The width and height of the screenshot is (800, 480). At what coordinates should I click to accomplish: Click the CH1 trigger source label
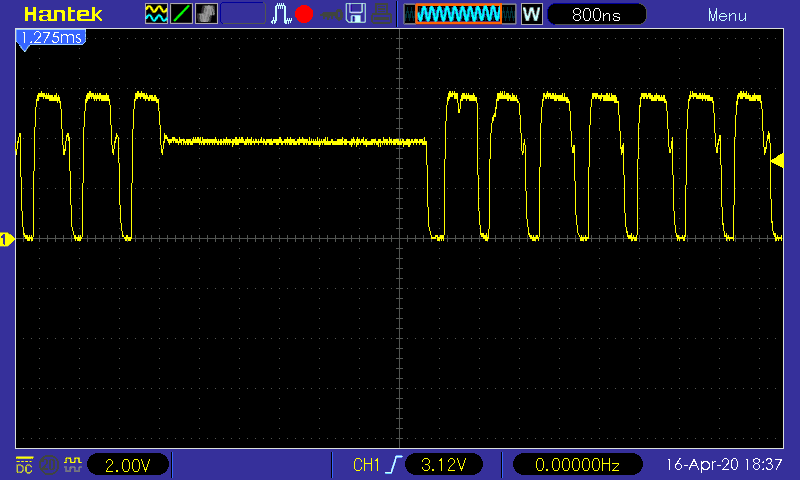[x=366, y=465]
